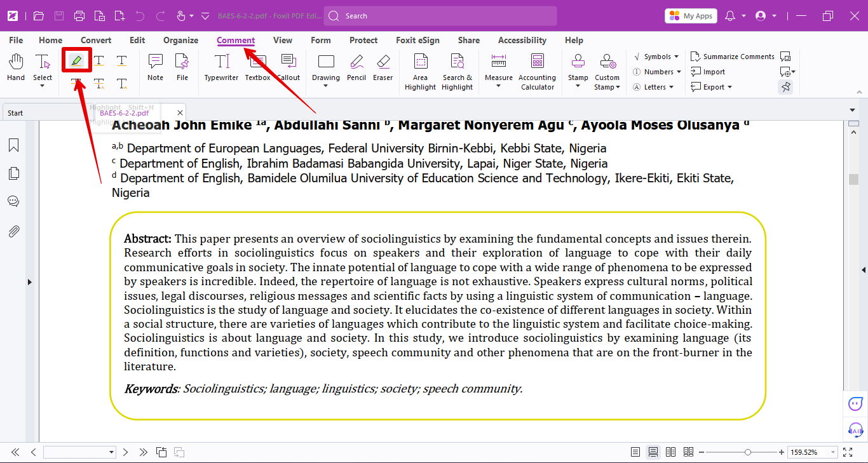The height and width of the screenshot is (463, 868).
Task: Switch to the Protect ribbon tab
Action: (363, 40)
